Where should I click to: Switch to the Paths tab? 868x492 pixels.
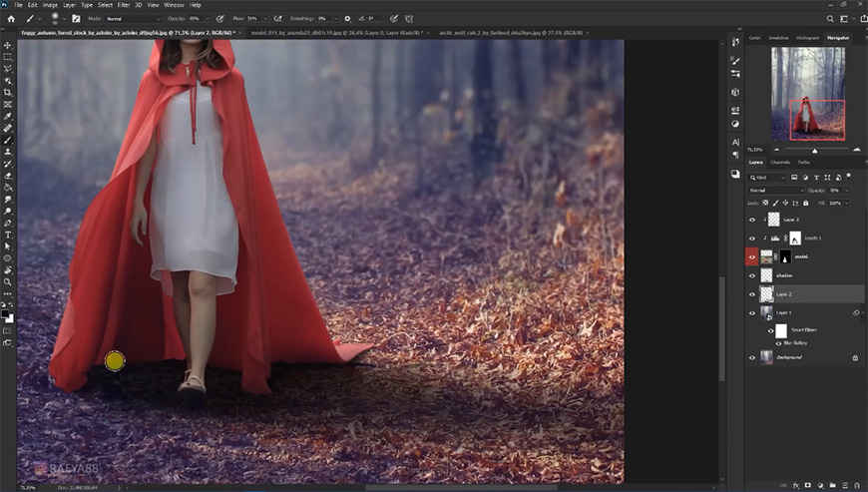tap(804, 162)
